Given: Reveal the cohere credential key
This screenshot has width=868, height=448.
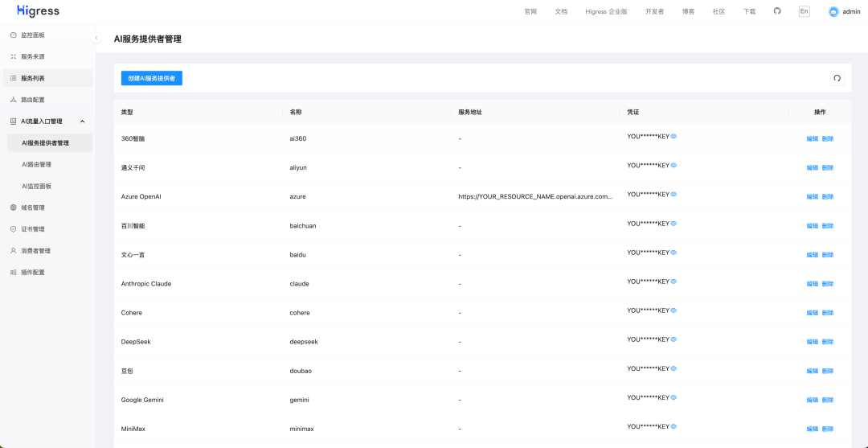Looking at the screenshot, I should 674,310.
